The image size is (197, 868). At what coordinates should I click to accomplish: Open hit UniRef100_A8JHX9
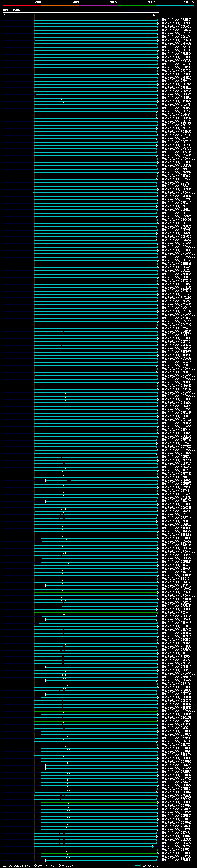pos(177,20)
